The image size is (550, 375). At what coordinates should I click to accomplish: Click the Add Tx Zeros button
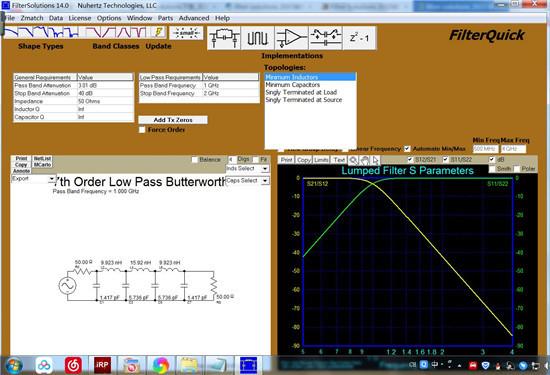coord(173,120)
